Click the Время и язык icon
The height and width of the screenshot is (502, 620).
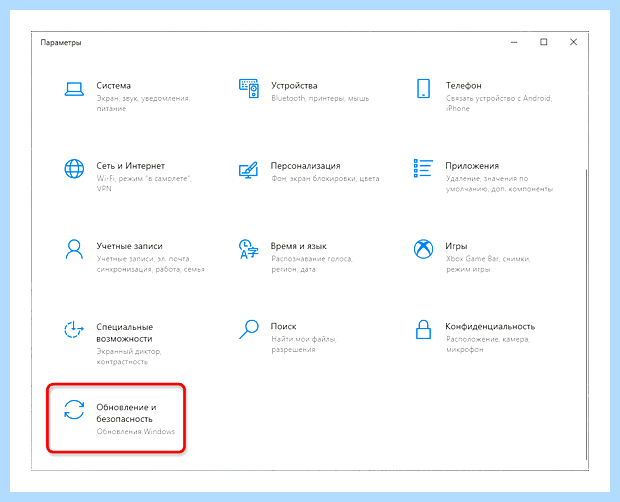pos(249,249)
